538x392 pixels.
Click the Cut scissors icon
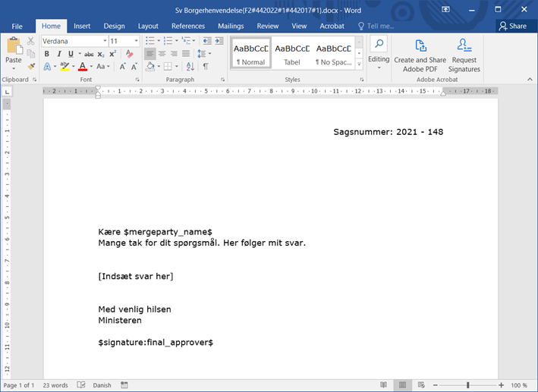[31, 41]
